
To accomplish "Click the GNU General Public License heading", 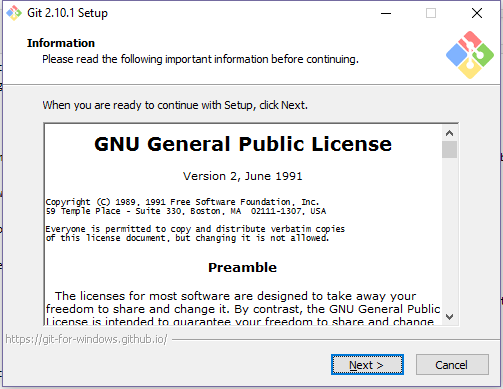I will (x=243, y=144).
